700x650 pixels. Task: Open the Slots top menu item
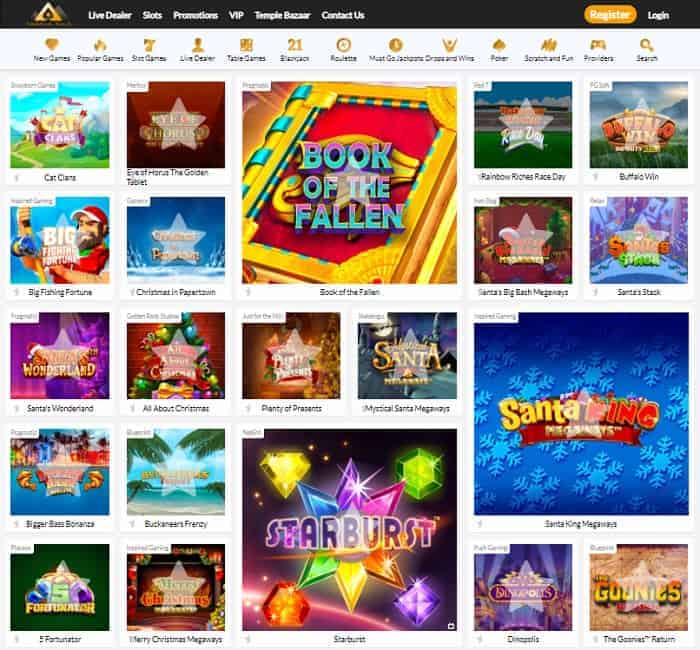point(152,15)
